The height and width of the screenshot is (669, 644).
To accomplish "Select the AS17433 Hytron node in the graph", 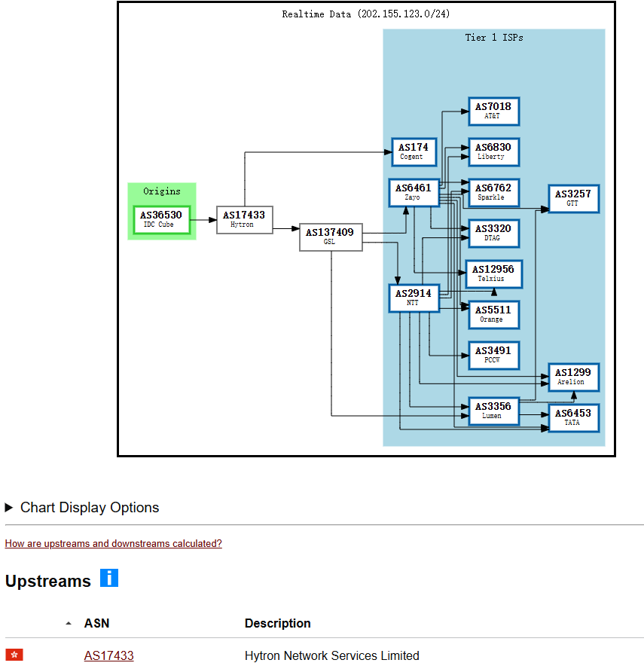I will (x=244, y=220).
